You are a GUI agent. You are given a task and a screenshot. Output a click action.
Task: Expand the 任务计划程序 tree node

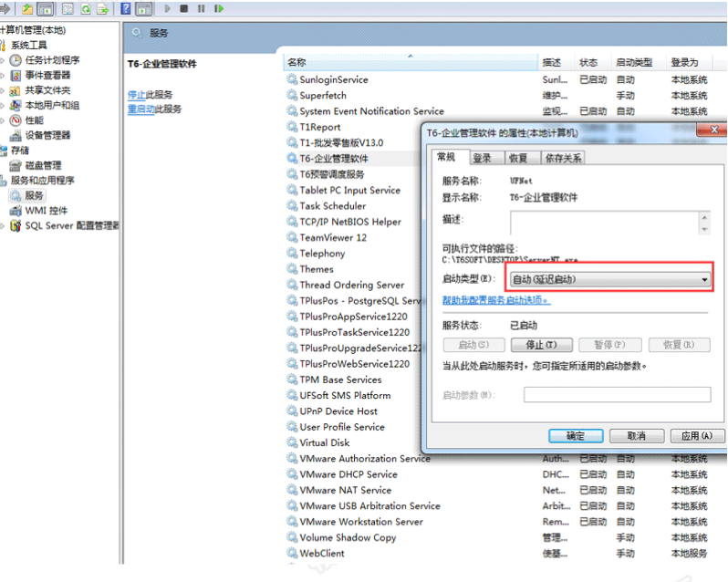point(3,60)
